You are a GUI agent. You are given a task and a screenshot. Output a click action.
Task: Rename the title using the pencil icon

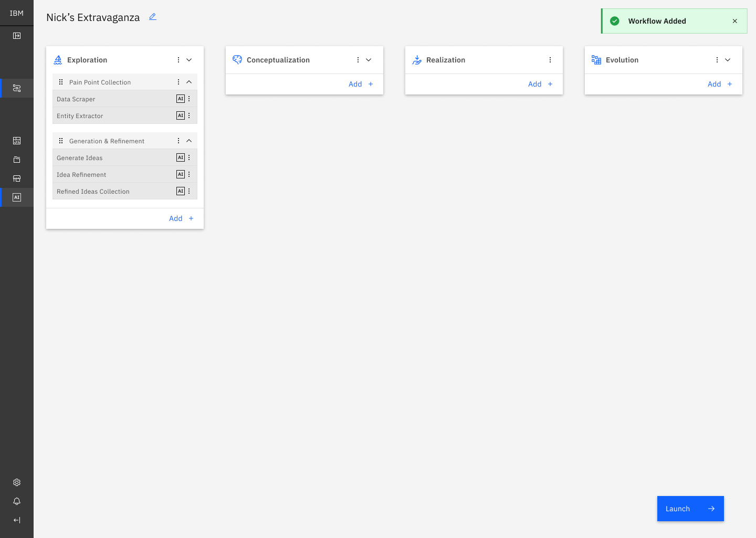tap(152, 17)
